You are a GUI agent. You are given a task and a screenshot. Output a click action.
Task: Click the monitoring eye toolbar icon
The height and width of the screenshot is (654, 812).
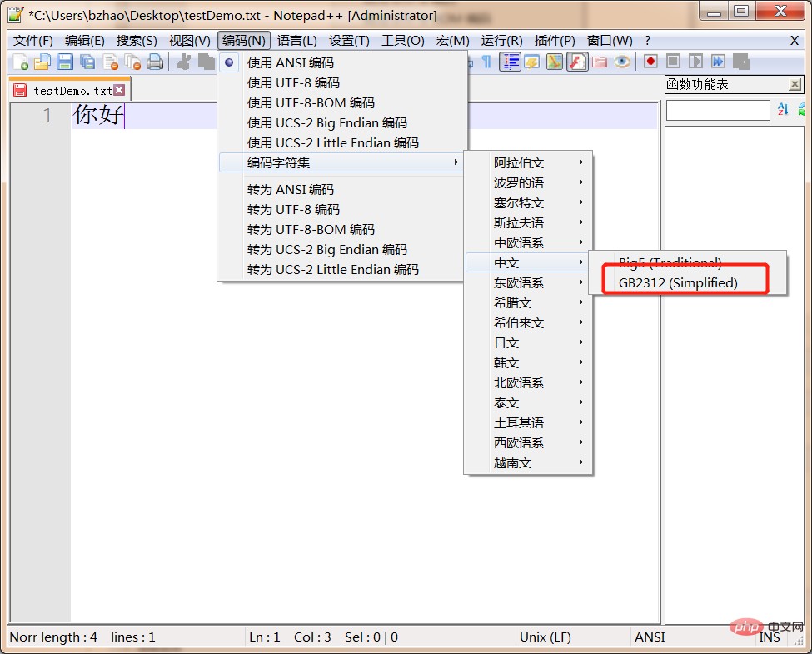click(x=622, y=62)
